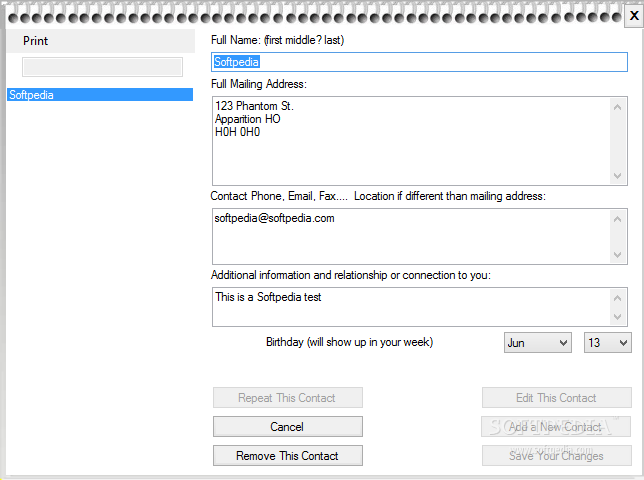Close the window with the X button

634,16
